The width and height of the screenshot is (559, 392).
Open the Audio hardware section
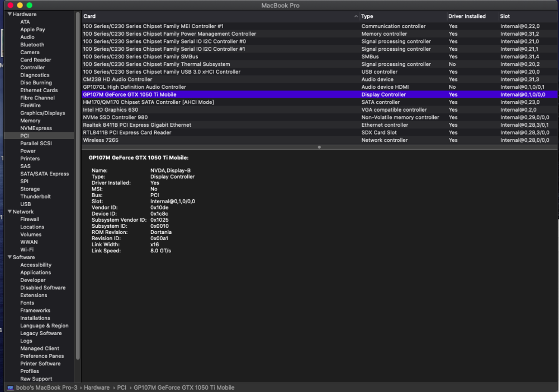[27, 37]
